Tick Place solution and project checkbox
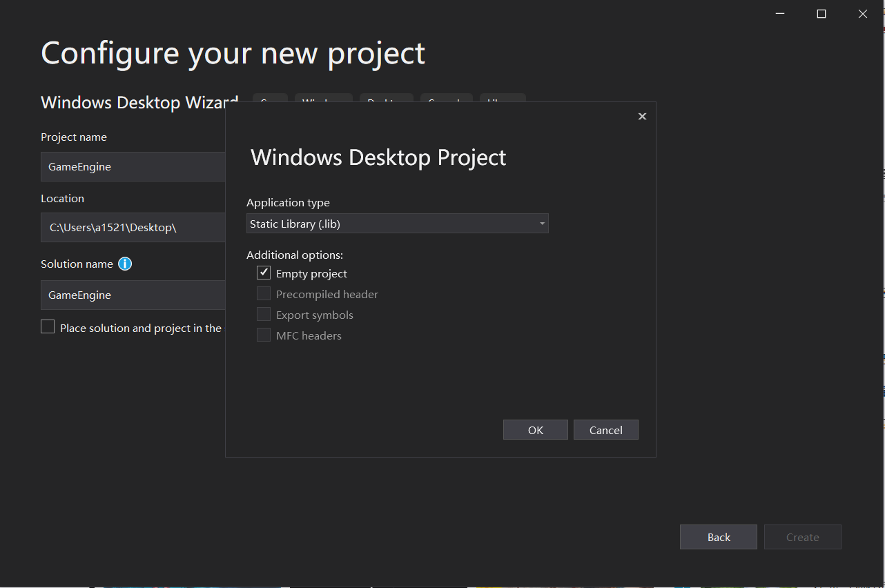 point(48,327)
